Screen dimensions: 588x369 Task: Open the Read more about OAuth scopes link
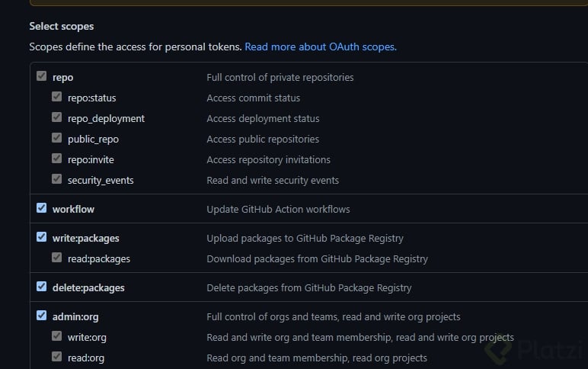pyautogui.click(x=320, y=47)
